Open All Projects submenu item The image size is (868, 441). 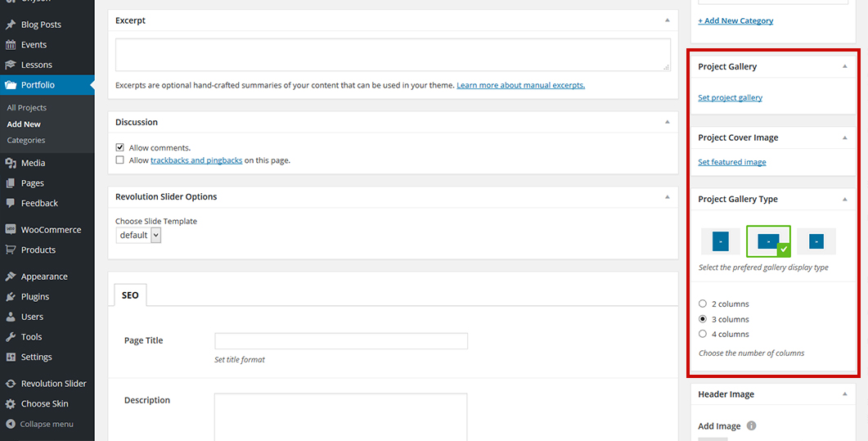pyautogui.click(x=26, y=108)
